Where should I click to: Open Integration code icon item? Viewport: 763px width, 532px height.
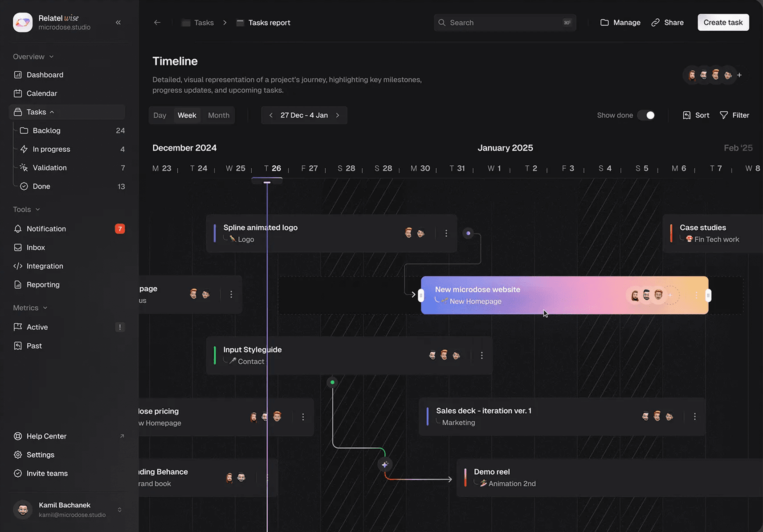click(45, 266)
